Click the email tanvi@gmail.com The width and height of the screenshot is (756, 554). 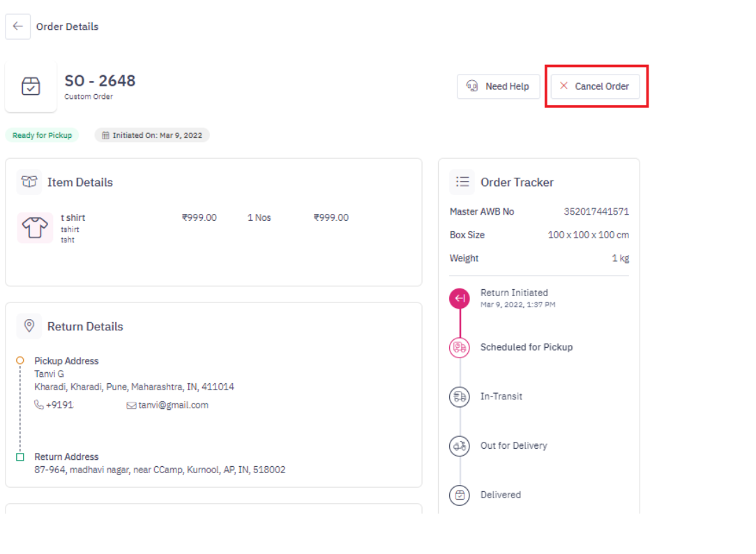pyautogui.click(x=174, y=405)
